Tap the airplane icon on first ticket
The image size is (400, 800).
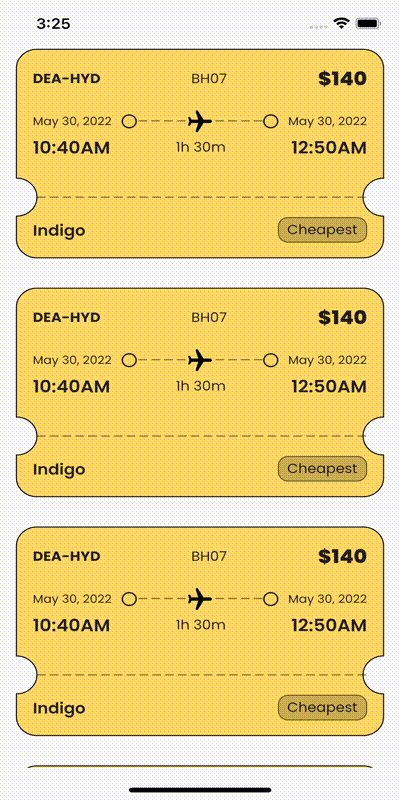click(x=199, y=121)
